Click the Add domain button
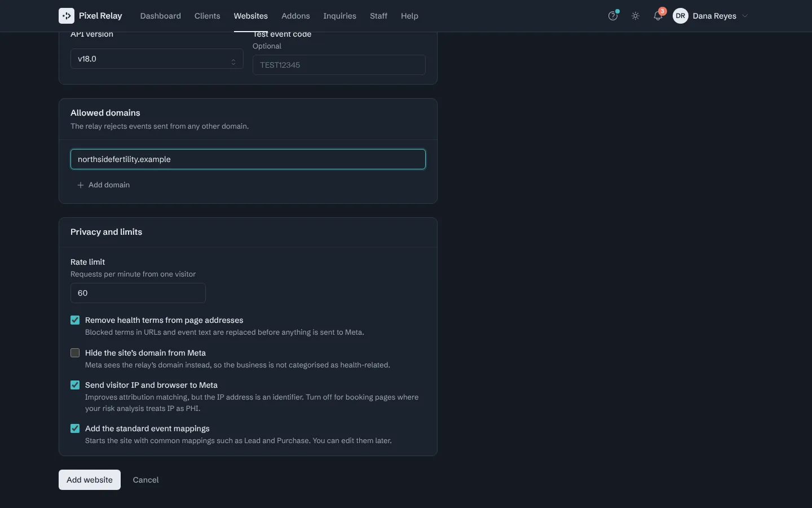 point(104,185)
